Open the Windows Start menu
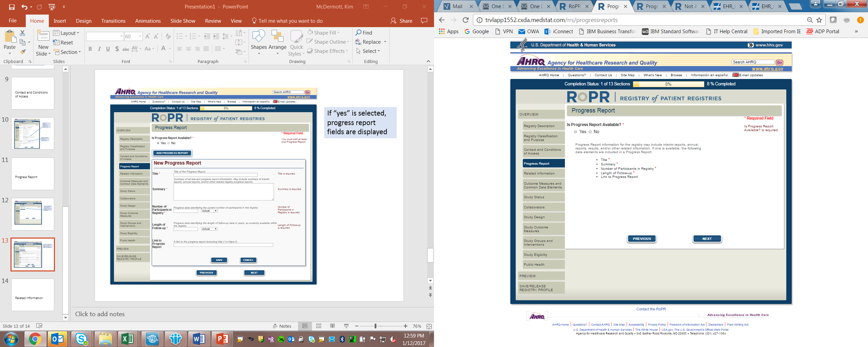Viewport: 868px width, 347px height. [11, 339]
